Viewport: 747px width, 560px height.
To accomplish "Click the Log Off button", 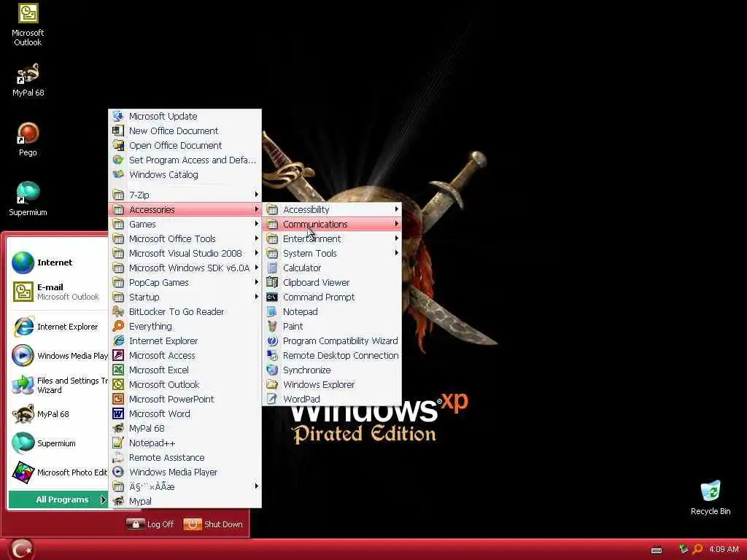I will (x=150, y=524).
